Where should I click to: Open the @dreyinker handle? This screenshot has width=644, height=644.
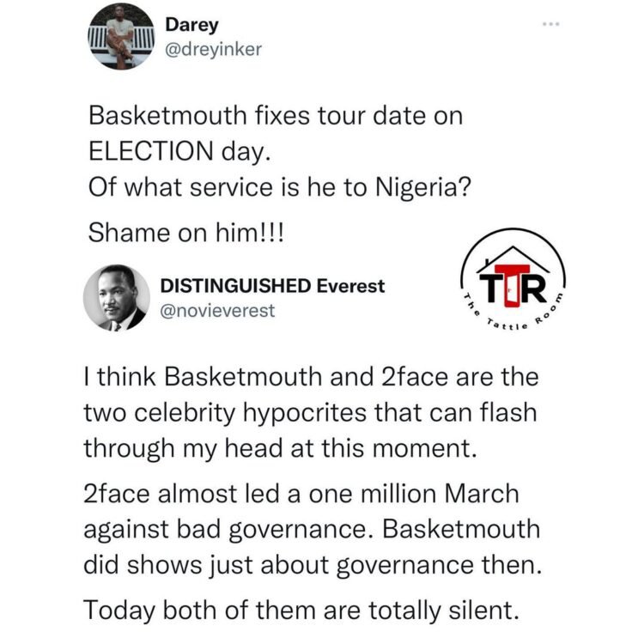coord(214,49)
